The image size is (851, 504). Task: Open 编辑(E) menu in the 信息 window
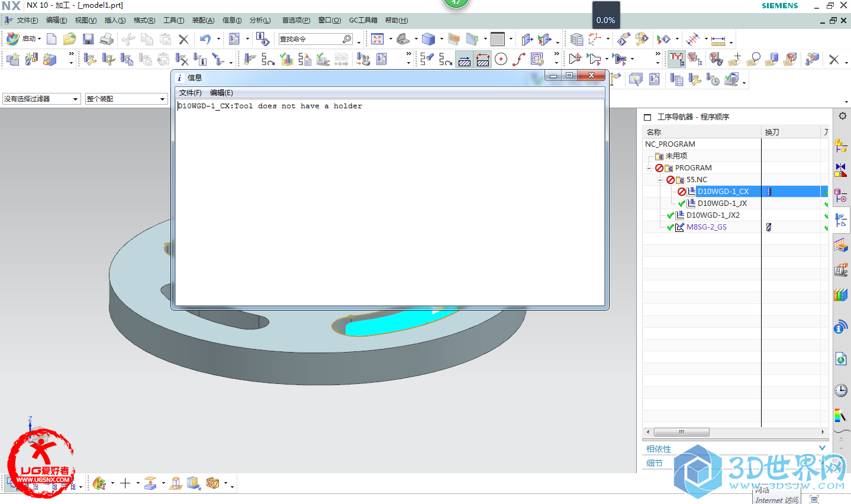click(221, 93)
